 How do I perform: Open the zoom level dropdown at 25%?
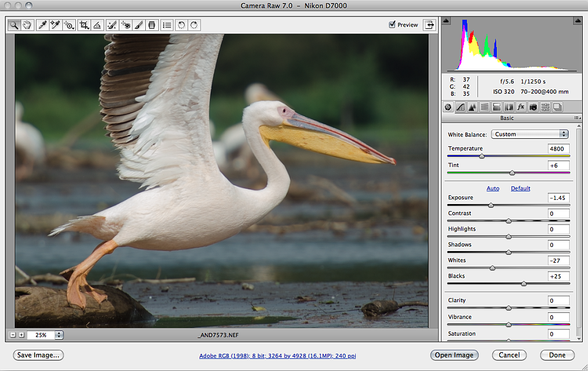pos(58,335)
